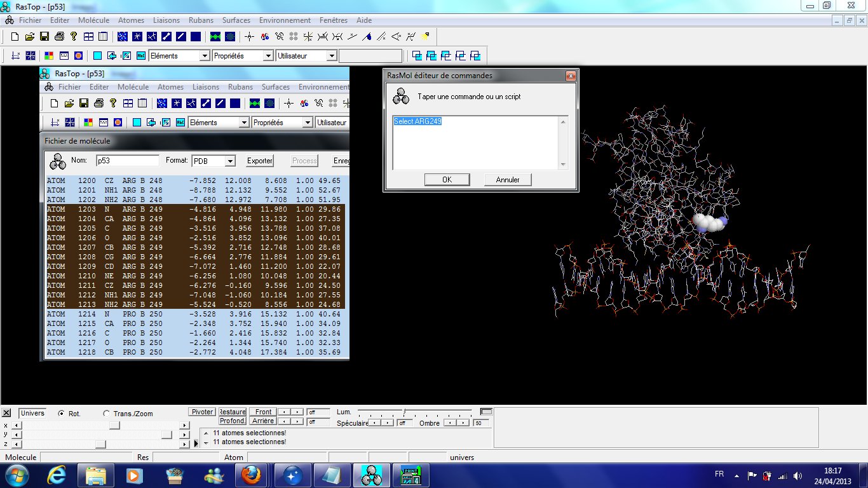Close the bottom control panel with X icon
This screenshot has height=488, width=868.
click(x=6, y=413)
